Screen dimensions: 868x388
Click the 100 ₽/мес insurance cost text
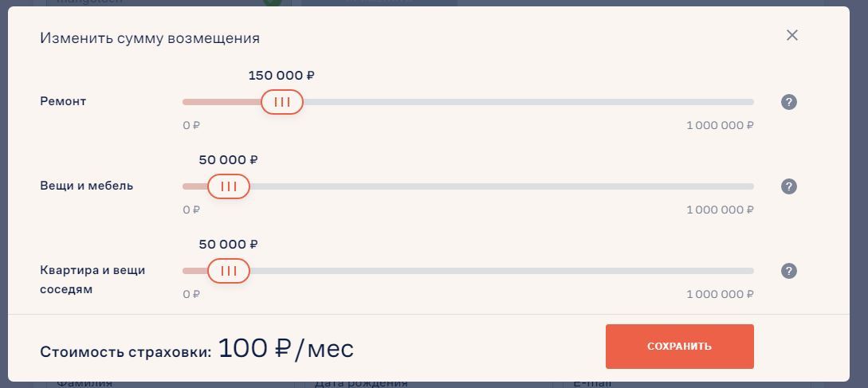coord(285,349)
